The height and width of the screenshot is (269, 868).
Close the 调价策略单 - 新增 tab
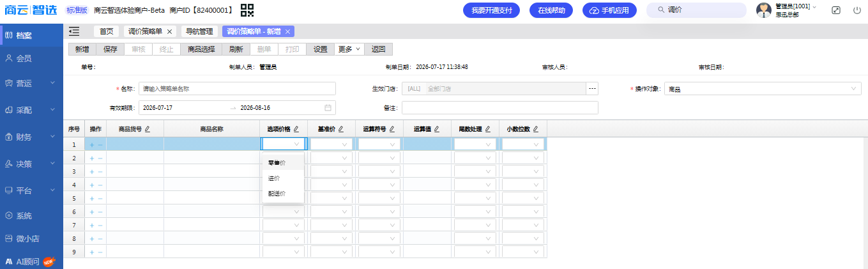click(288, 31)
